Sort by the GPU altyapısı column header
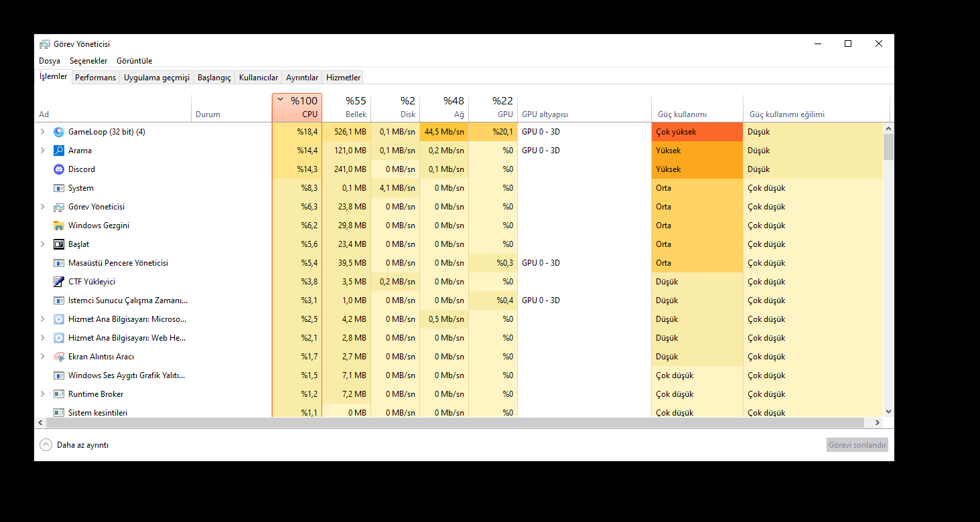Viewport: 980px width, 522px height. (584, 108)
